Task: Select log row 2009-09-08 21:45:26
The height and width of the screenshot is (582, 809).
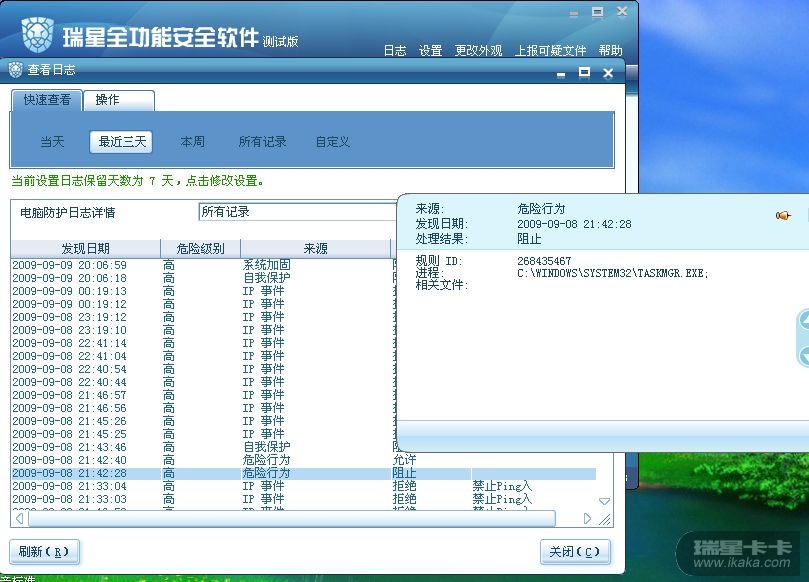Action: point(204,421)
